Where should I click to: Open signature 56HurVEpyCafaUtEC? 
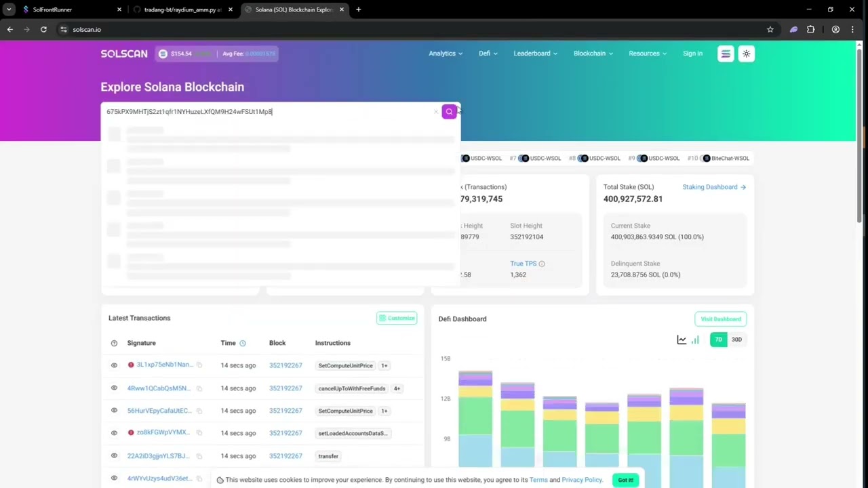pos(159,411)
